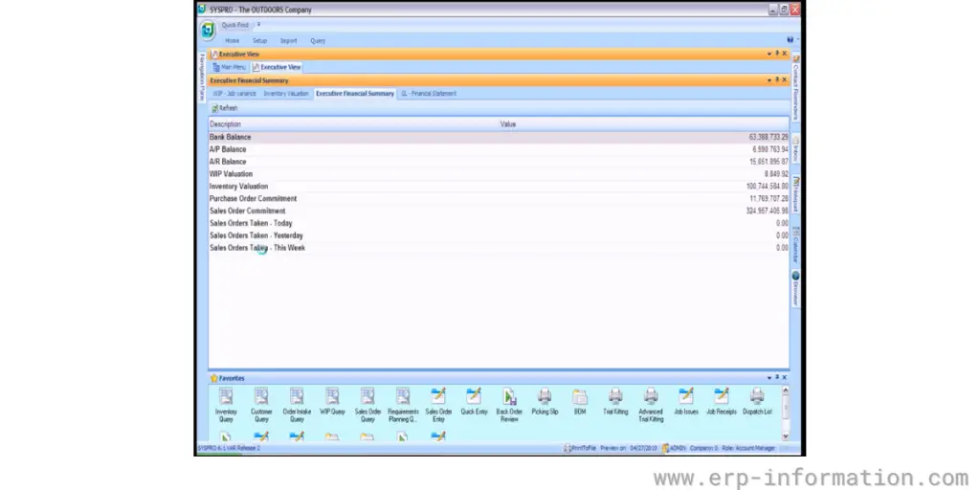Open the Setup menu
This screenshot has height=490, width=980.
pos(260,41)
